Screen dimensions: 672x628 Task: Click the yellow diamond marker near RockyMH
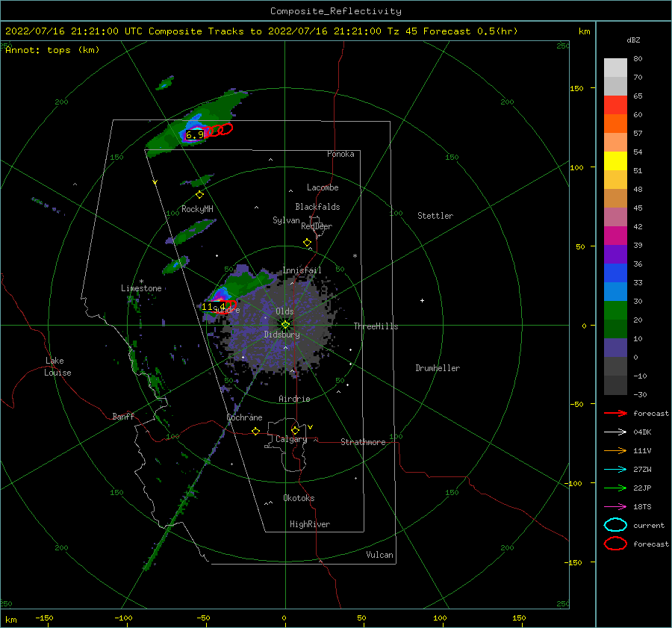199,195
